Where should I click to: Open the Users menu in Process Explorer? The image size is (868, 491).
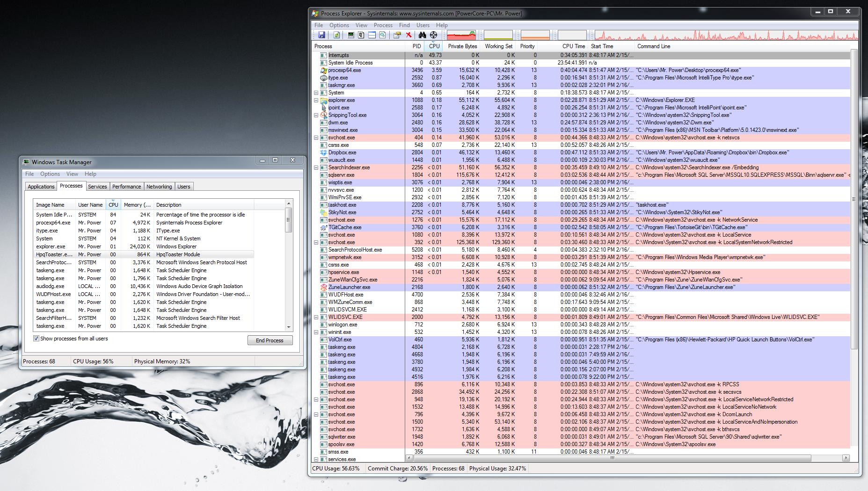click(423, 25)
